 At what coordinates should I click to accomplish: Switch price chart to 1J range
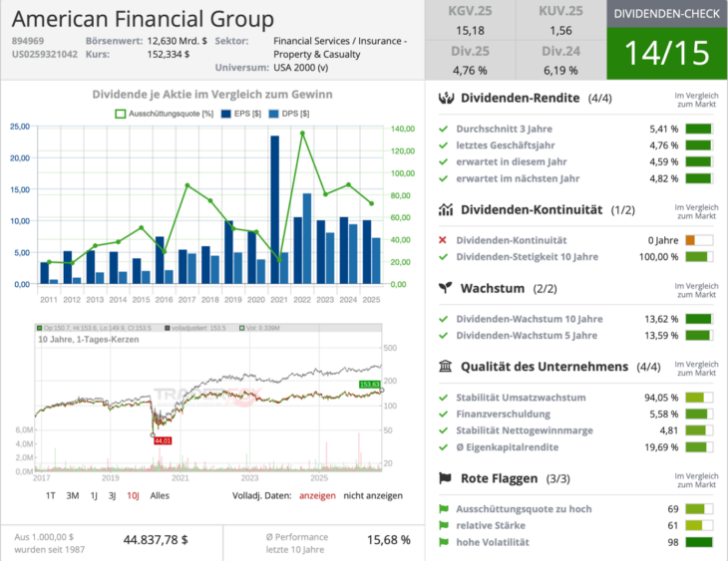point(94,495)
